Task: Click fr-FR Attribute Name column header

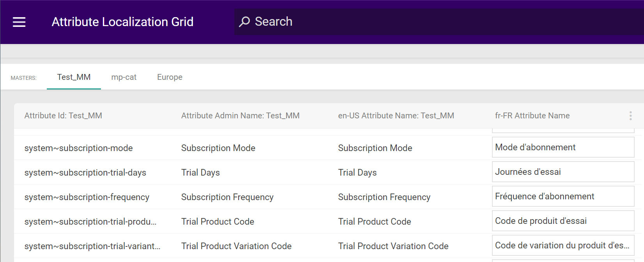Action: coord(532,116)
